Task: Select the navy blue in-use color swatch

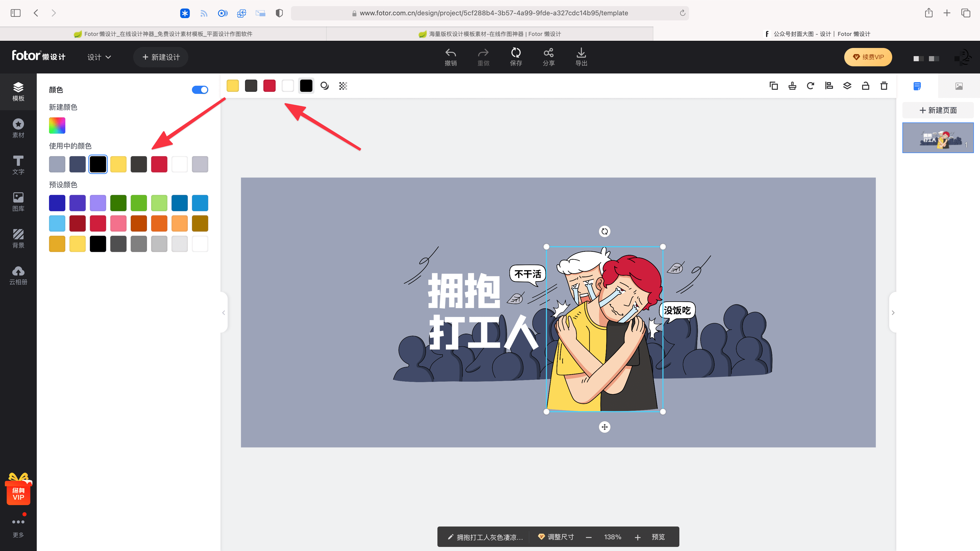Action: tap(77, 164)
